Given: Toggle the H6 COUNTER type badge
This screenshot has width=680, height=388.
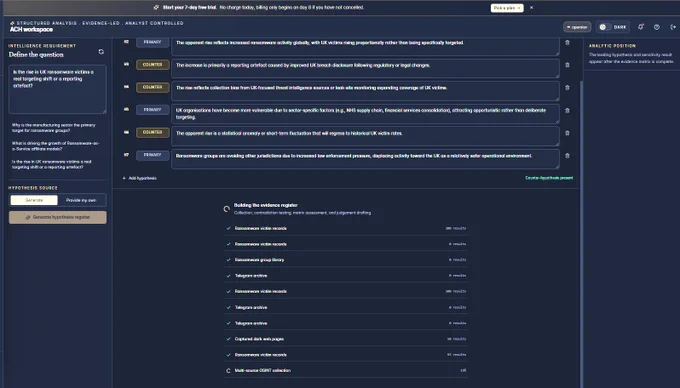Looking at the screenshot, I should (153, 133).
